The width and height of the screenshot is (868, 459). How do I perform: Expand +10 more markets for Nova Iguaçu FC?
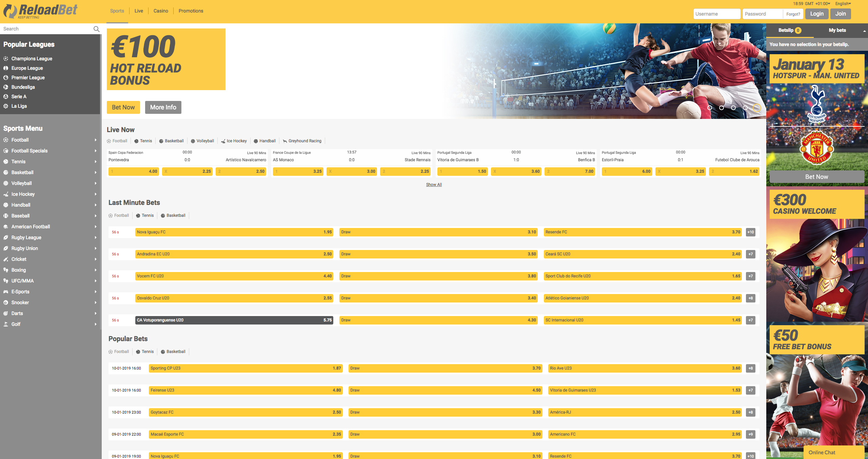(751, 232)
